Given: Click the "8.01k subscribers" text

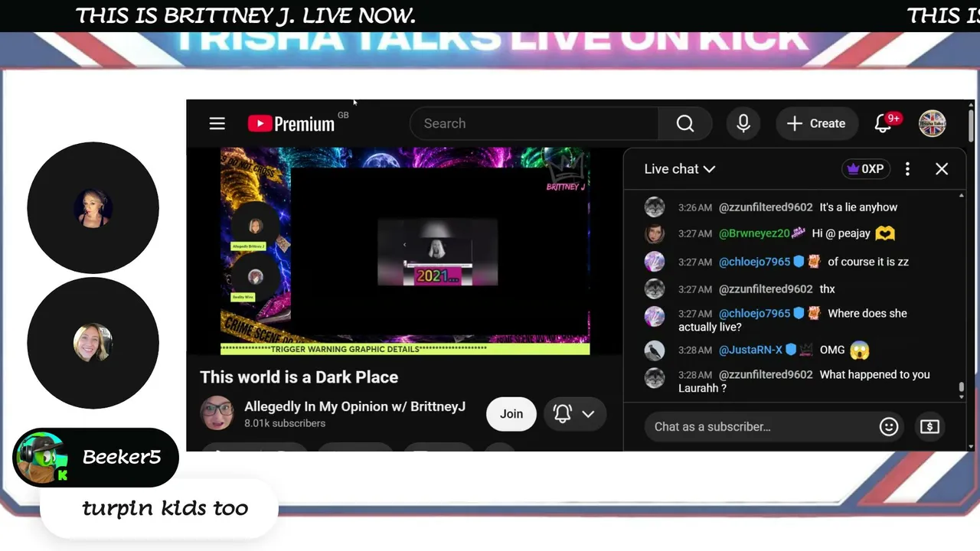Looking at the screenshot, I should 285,423.
